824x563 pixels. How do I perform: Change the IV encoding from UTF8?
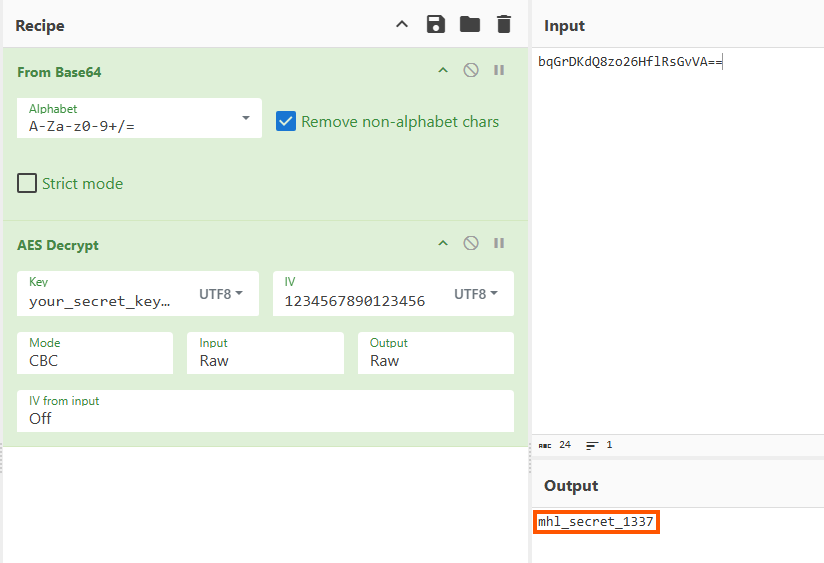click(x=476, y=294)
